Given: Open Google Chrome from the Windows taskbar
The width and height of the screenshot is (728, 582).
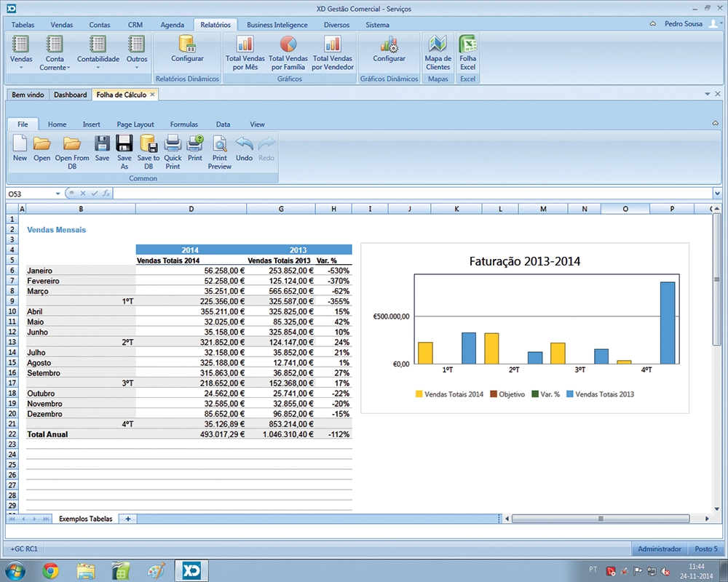Looking at the screenshot, I should click(50, 570).
